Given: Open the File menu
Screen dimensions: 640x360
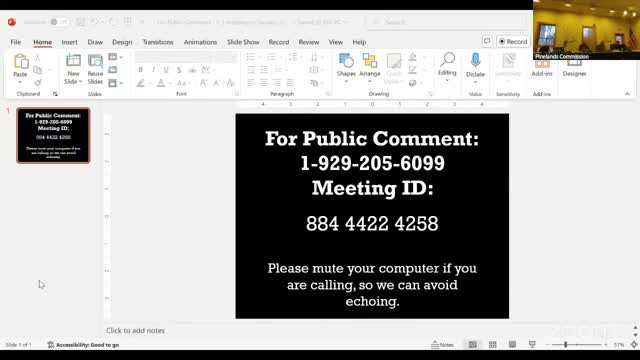Looking at the screenshot, I should click(16, 42).
